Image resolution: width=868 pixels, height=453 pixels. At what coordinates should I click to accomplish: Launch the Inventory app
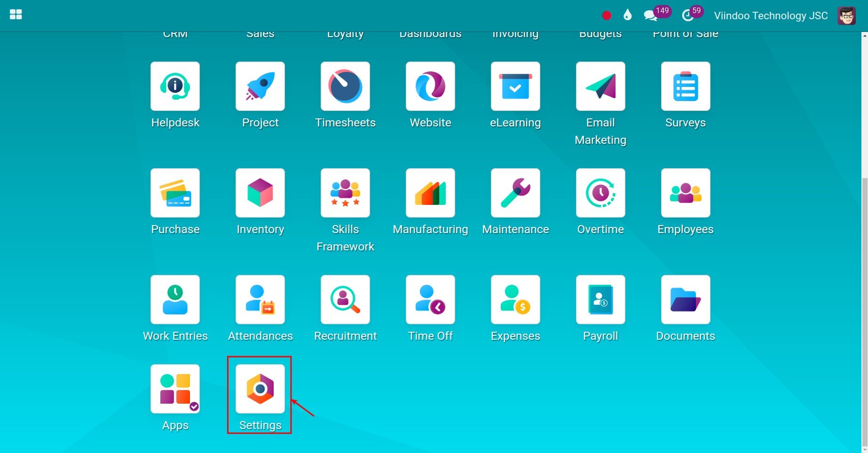[x=260, y=193]
